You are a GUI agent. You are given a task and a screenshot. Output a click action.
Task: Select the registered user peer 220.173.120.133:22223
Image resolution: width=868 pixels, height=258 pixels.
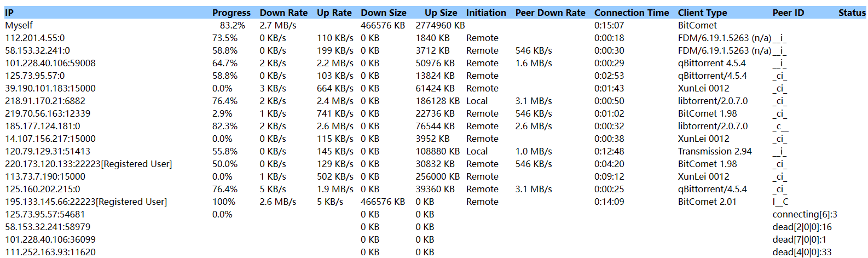(x=88, y=164)
